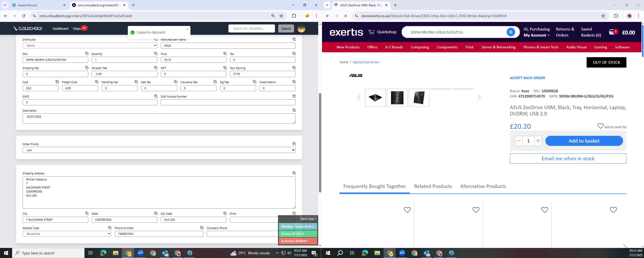Open the tab search dropdown in left Chrome window
The width and height of the screenshot is (644, 258).
point(5,5)
